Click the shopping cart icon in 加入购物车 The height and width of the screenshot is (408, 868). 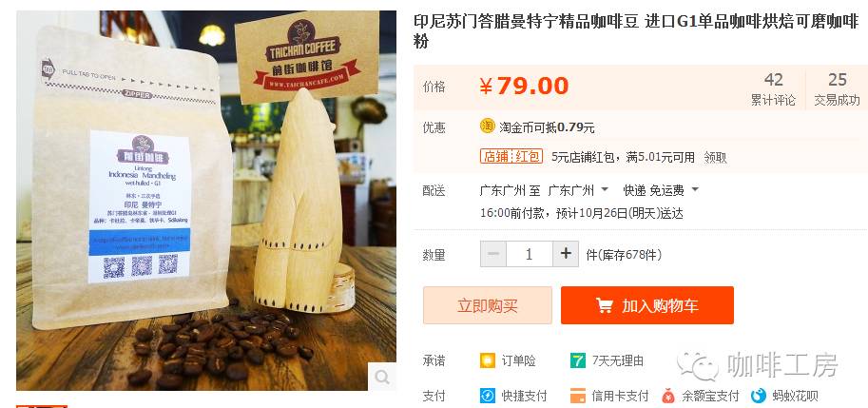pos(604,305)
